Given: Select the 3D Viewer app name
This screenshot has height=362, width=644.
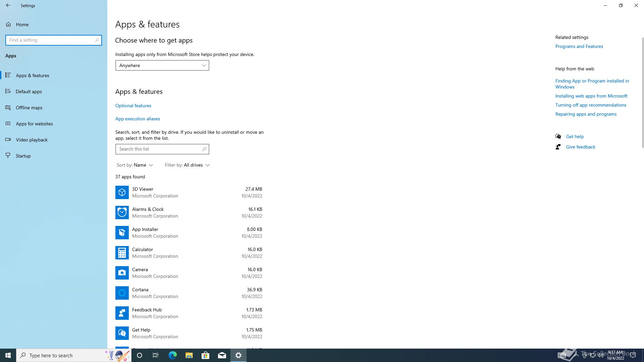Looking at the screenshot, I should click(x=143, y=189).
